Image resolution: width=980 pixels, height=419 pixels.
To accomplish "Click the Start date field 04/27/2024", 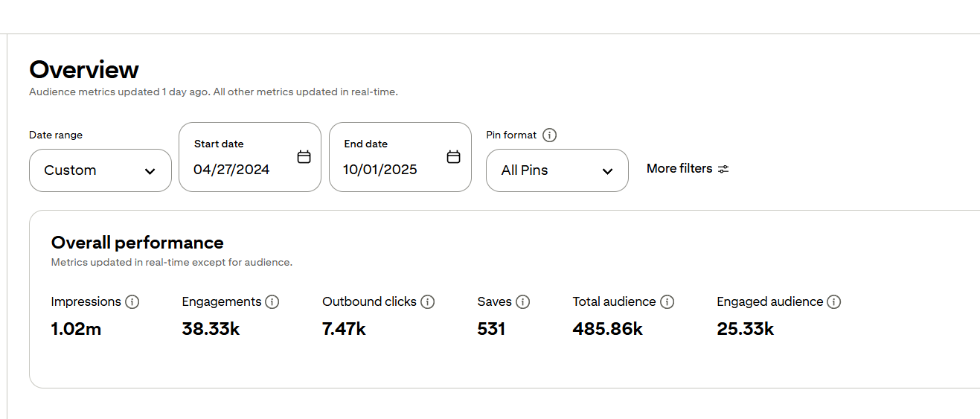I will [x=231, y=170].
